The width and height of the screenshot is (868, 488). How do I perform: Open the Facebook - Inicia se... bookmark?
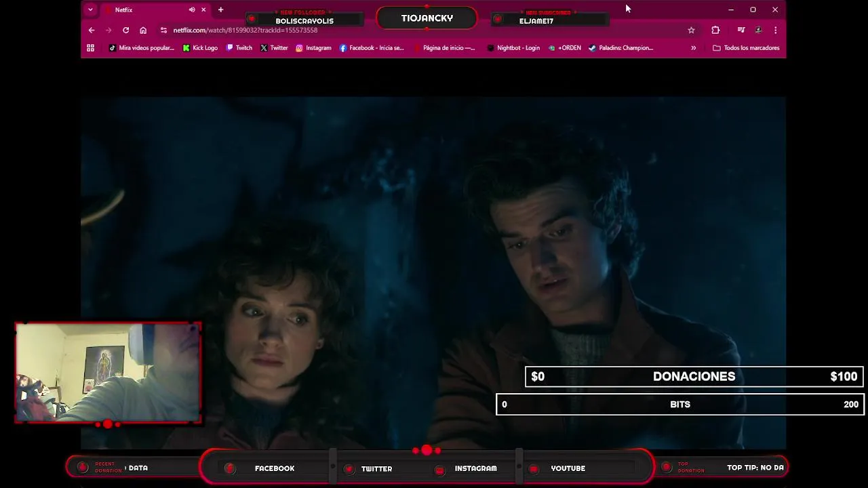pyautogui.click(x=372, y=47)
